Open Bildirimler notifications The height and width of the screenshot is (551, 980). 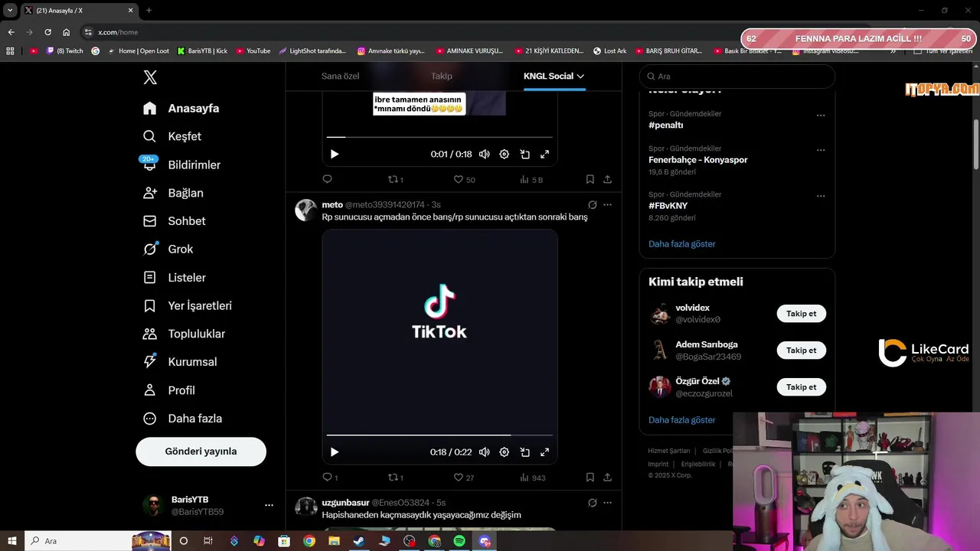pyautogui.click(x=182, y=165)
